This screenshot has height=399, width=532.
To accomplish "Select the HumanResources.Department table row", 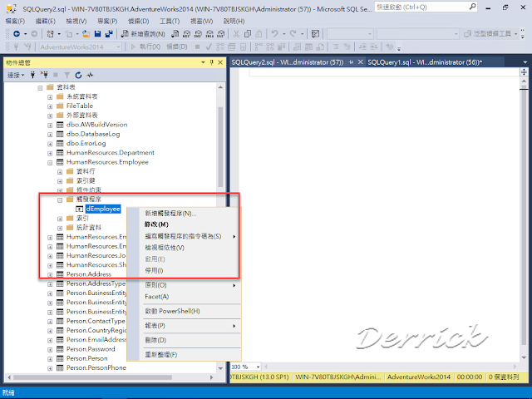I will (111, 153).
